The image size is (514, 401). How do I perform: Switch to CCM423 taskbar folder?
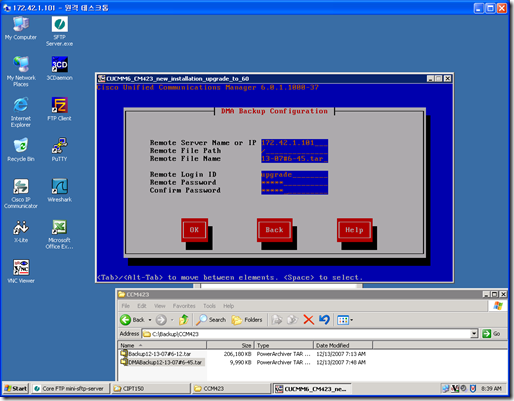[x=231, y=388]
